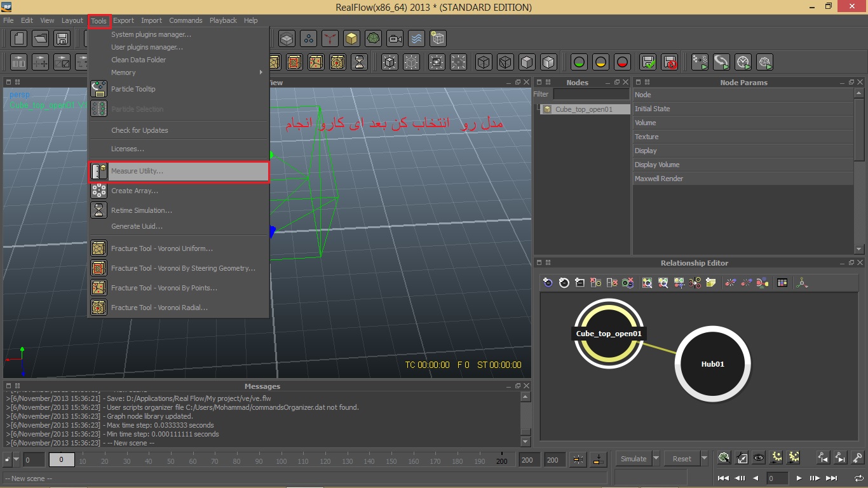Open the Reset dropdown arrow

703,458
